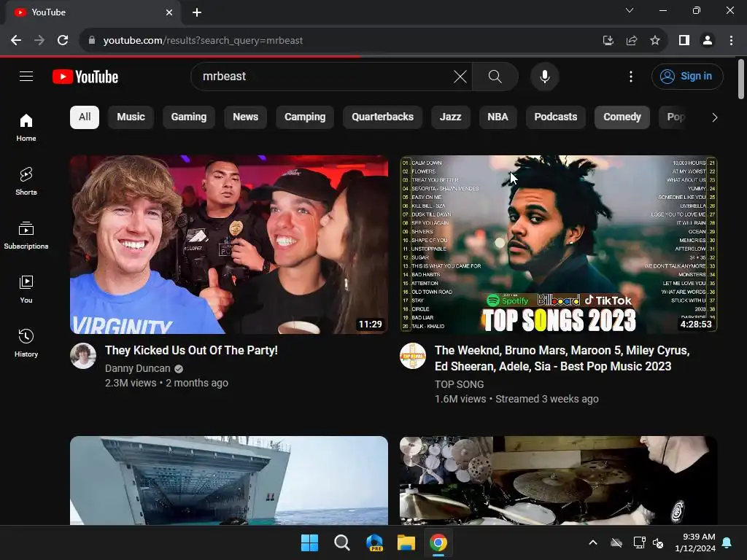747x560 pixels.
Task: Open the You section in the sidebar
Action: pos(26,289)
